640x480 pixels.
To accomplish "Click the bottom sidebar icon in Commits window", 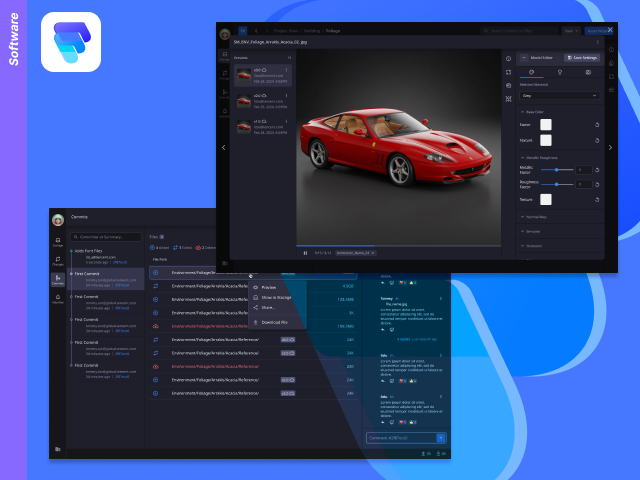I will [58, 449].
